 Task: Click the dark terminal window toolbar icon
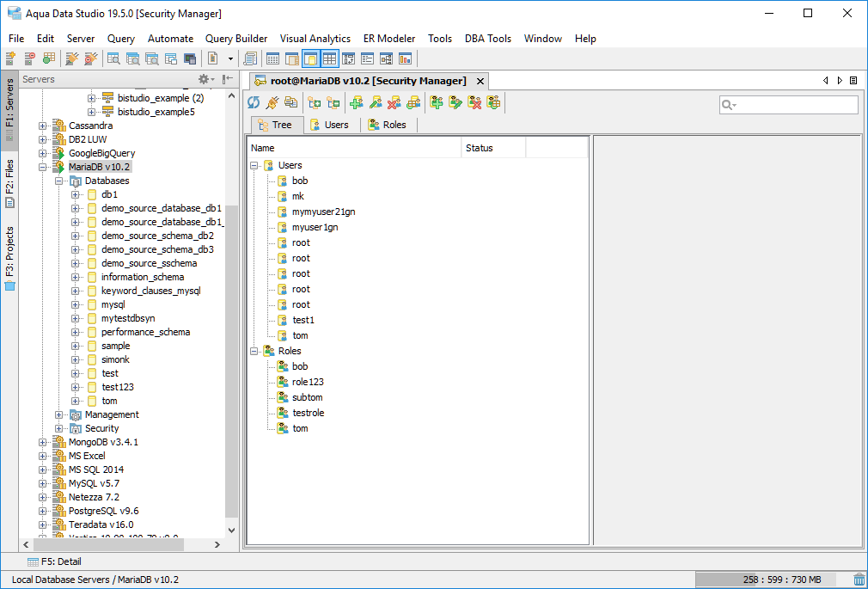(190, 58)
